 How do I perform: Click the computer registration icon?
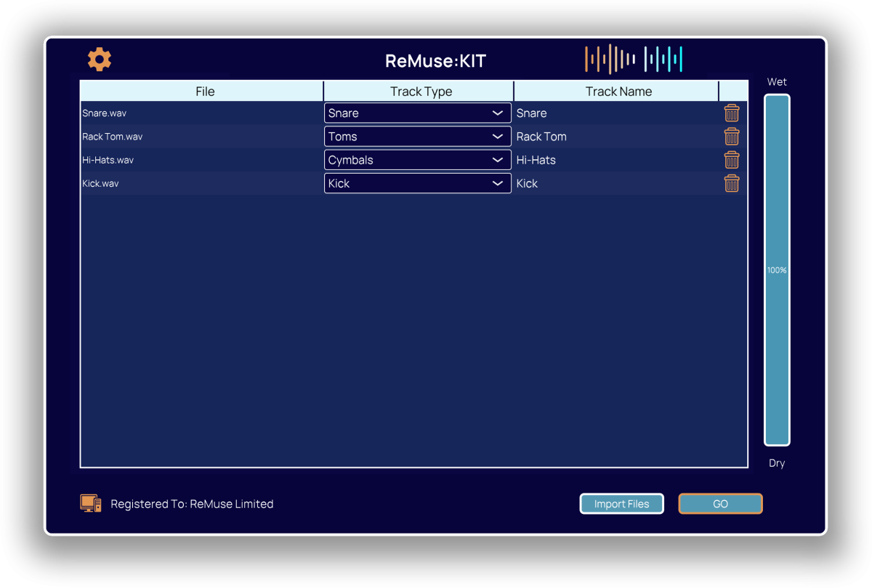[x=91, y=504]
